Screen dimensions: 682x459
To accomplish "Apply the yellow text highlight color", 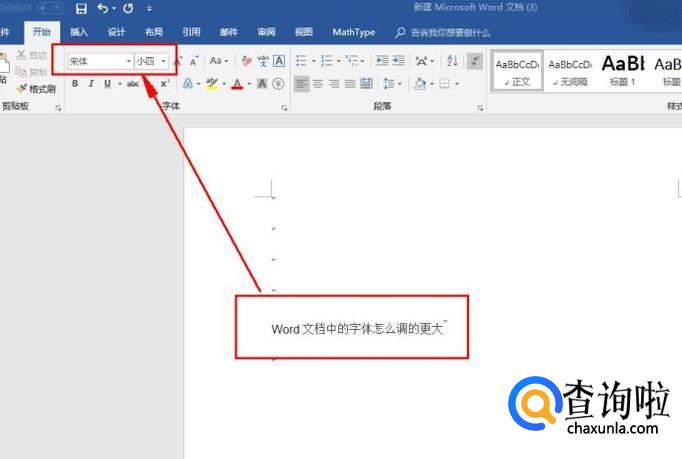I will coord(212,84).
